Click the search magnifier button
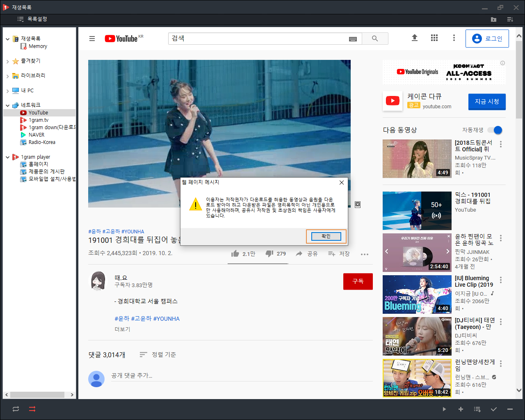 click(x=375, y=39)
